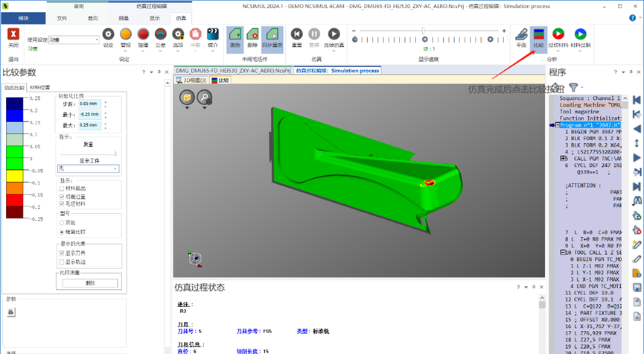
Task: Open the 显示工件 dropdown showing 无
Action: pos(89,168)
